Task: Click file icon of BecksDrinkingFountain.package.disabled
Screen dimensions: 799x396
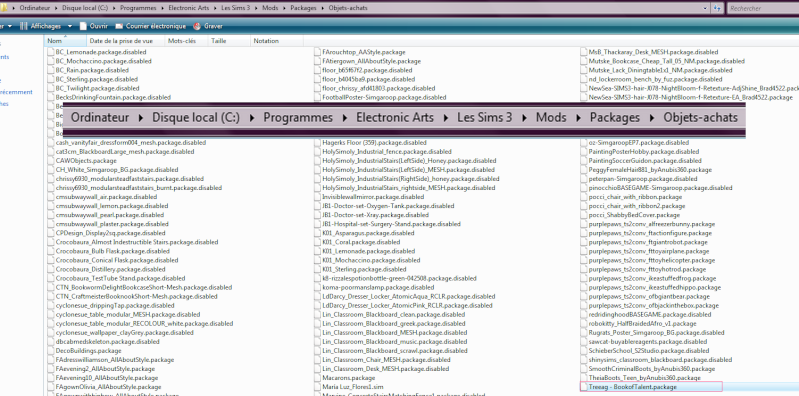Action: pos(50,97)
